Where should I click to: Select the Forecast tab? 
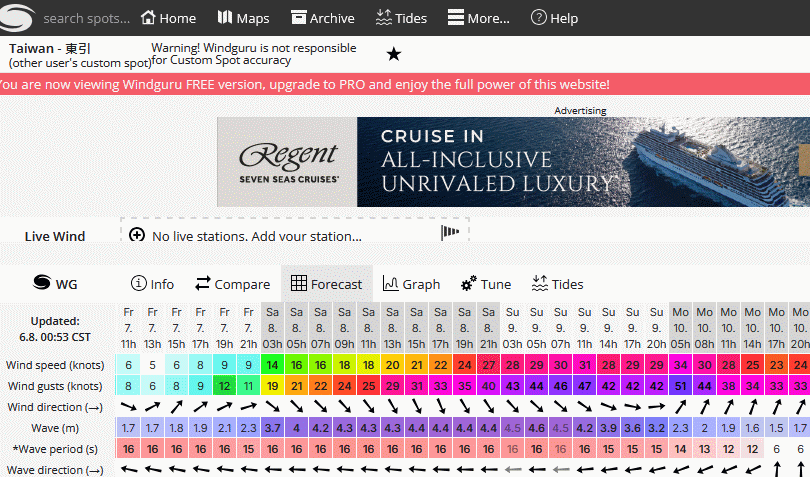(x=326, y=284)
